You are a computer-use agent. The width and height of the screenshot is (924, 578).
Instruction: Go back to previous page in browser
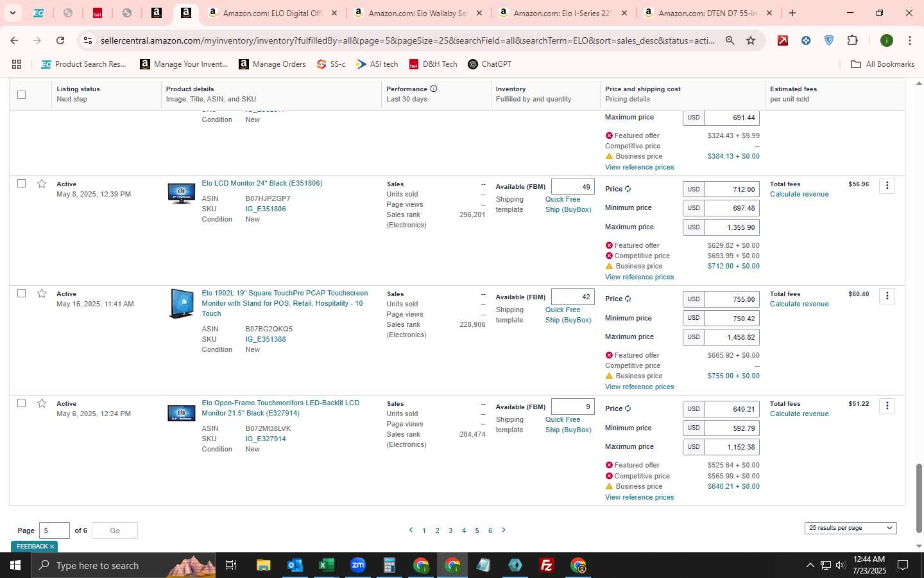pyautogui.click(x=14, y=40)
